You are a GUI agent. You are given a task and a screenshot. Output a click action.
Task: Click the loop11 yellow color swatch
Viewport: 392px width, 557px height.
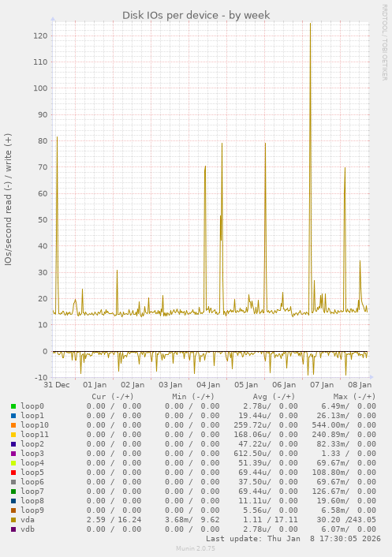(x=13, y=435)
